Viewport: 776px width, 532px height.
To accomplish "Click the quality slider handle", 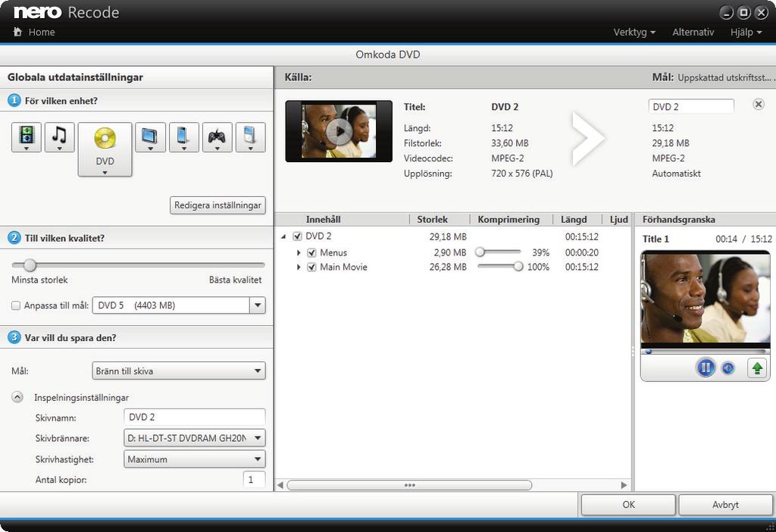I will [30, 265].
